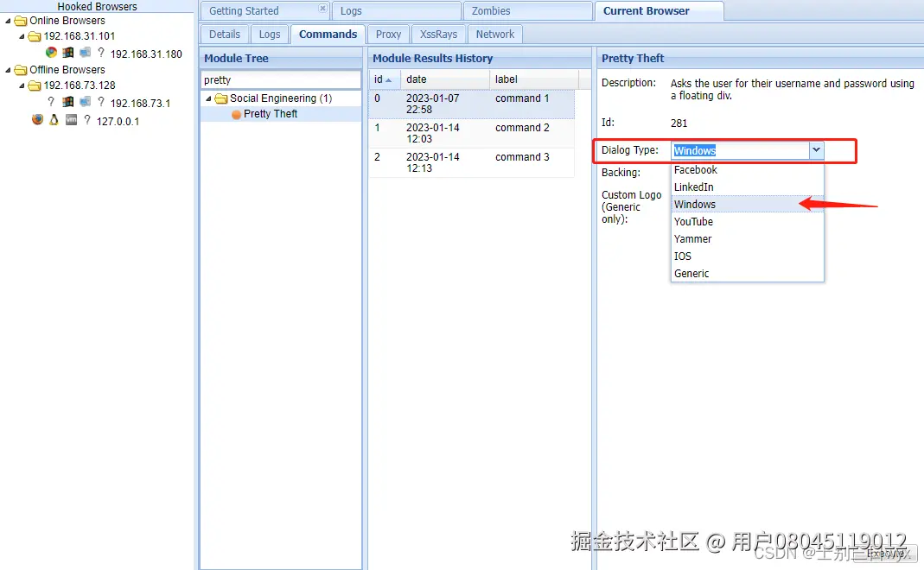924x570 pixels.
Task: Click the 192.168.31.101 folder icon
Action: pos(35,36)
